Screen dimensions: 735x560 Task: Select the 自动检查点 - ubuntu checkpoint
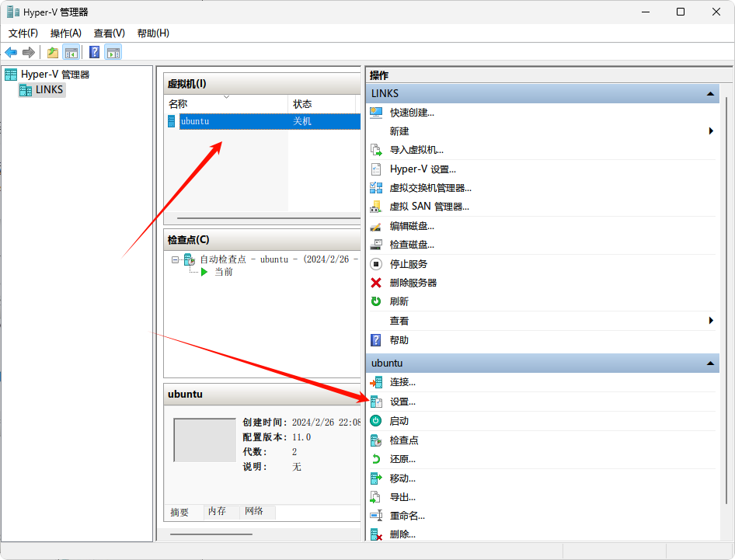[278, 259]
